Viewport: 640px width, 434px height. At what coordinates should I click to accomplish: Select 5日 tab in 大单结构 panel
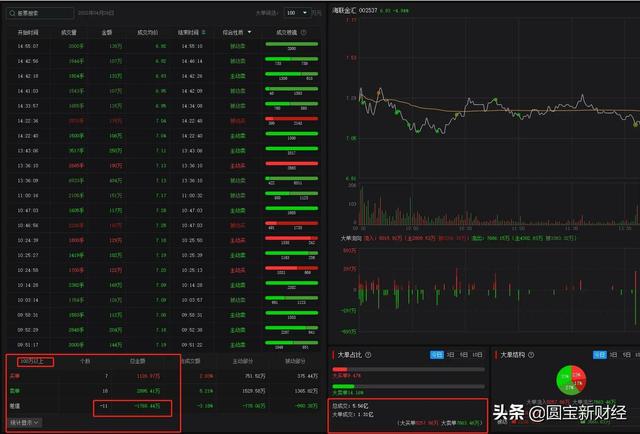coord(627,355)
